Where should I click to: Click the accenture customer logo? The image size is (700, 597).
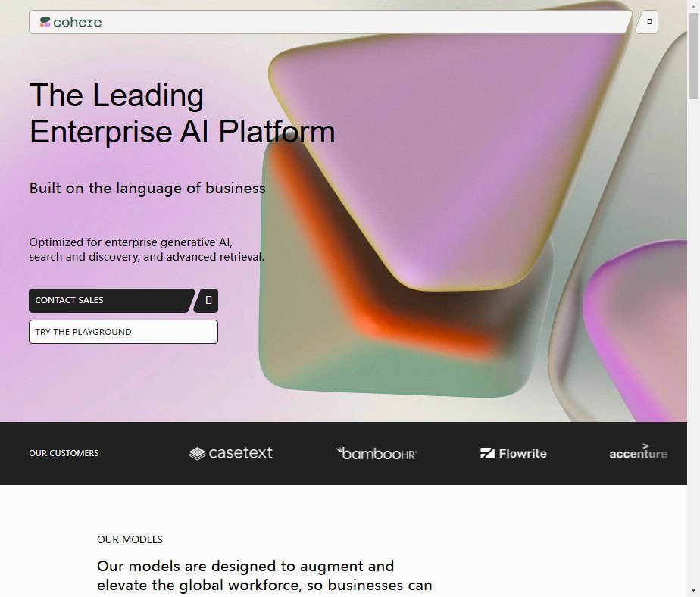[638, 452]
